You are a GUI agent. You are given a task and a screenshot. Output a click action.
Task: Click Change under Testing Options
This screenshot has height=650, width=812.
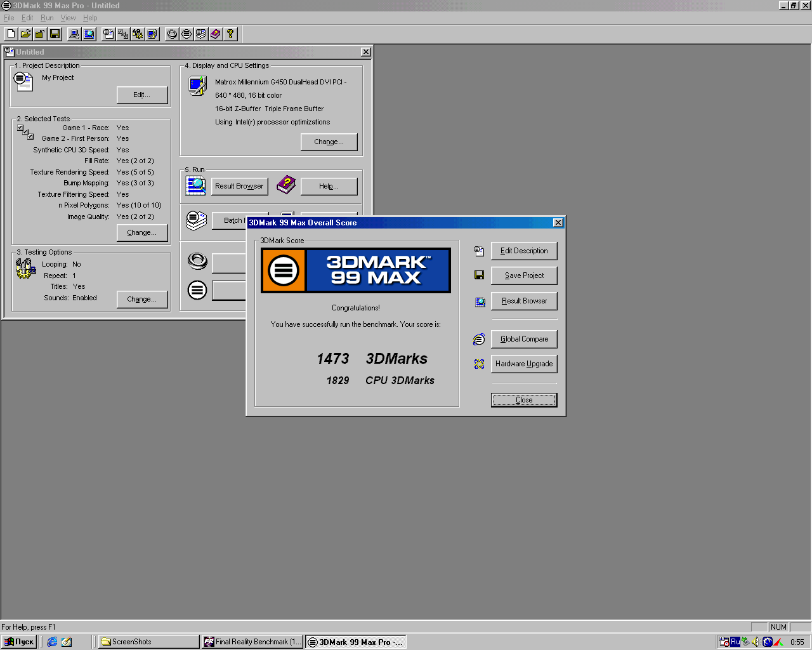coord(142,299)
